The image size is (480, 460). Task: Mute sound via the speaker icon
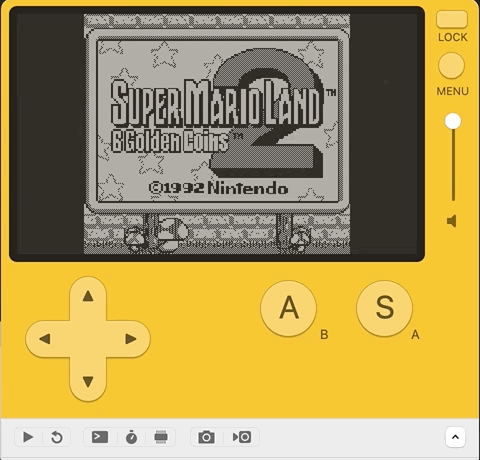coord(452,221)
